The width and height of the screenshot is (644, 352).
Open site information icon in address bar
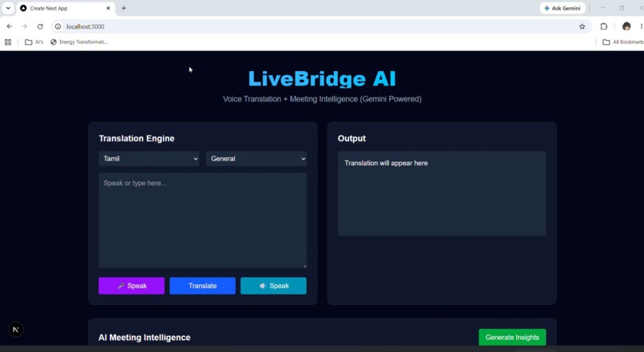(x=58, y=26)
